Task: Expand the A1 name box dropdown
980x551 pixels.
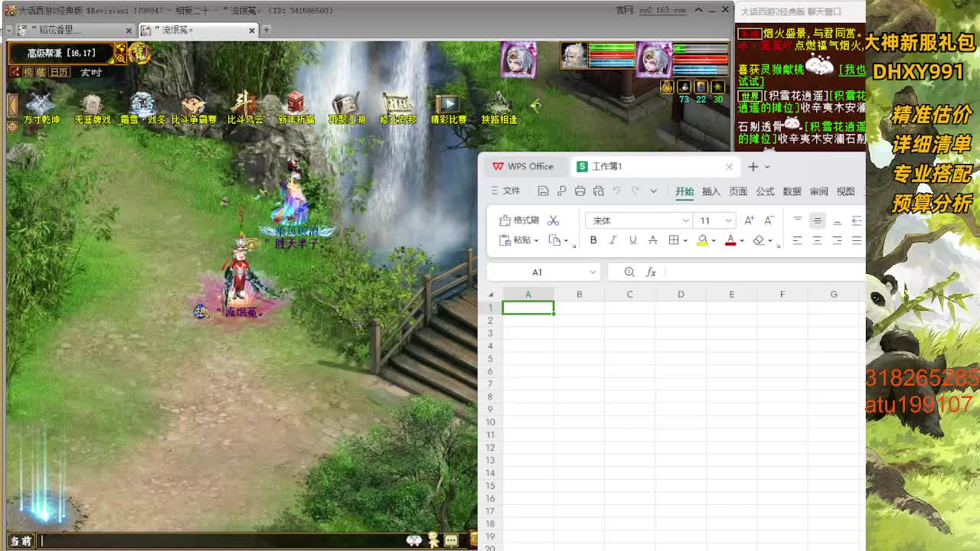Action: (593, 272)
